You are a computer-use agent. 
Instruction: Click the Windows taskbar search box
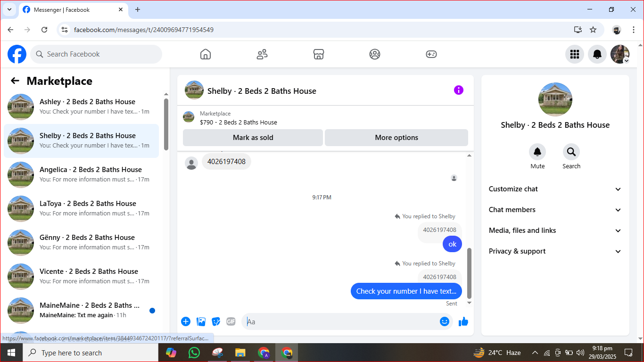click(x=90, y=353)
